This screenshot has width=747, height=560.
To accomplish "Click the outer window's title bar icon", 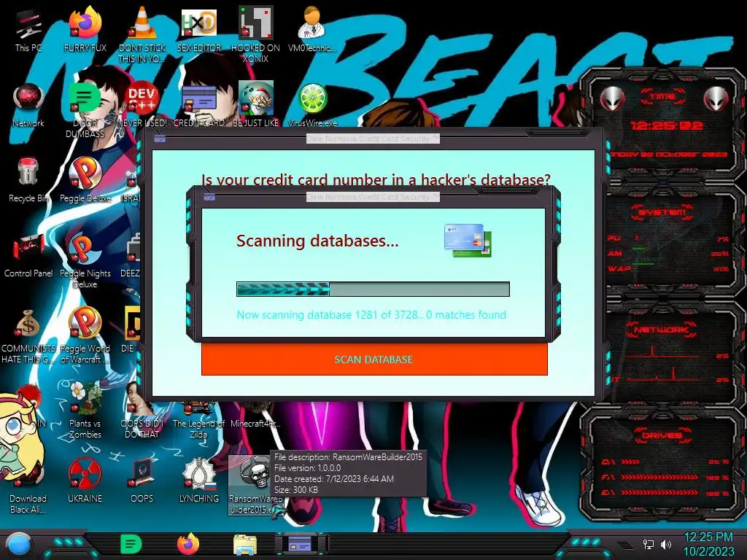I will tap(160, 139).
